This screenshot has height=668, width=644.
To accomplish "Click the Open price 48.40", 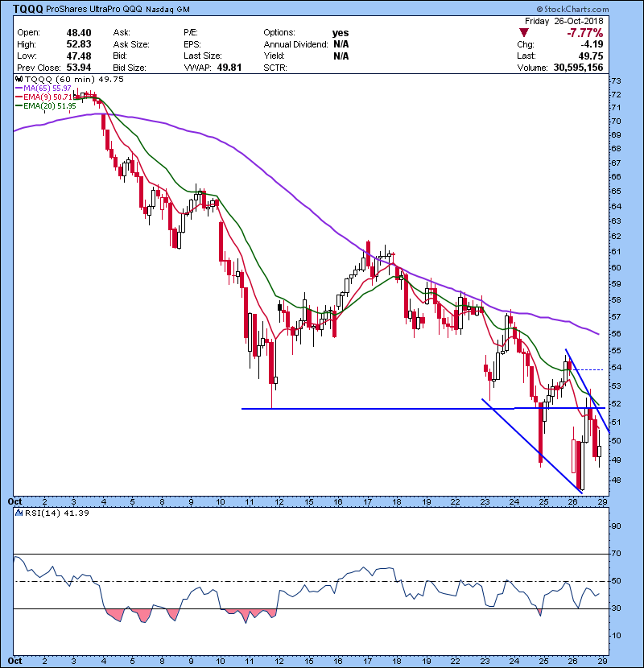I will tap(79, 33).
